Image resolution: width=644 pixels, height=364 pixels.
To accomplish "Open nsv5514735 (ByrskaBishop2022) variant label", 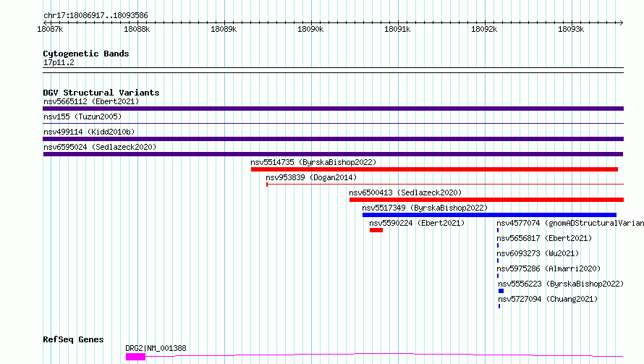I will (313, 162).
